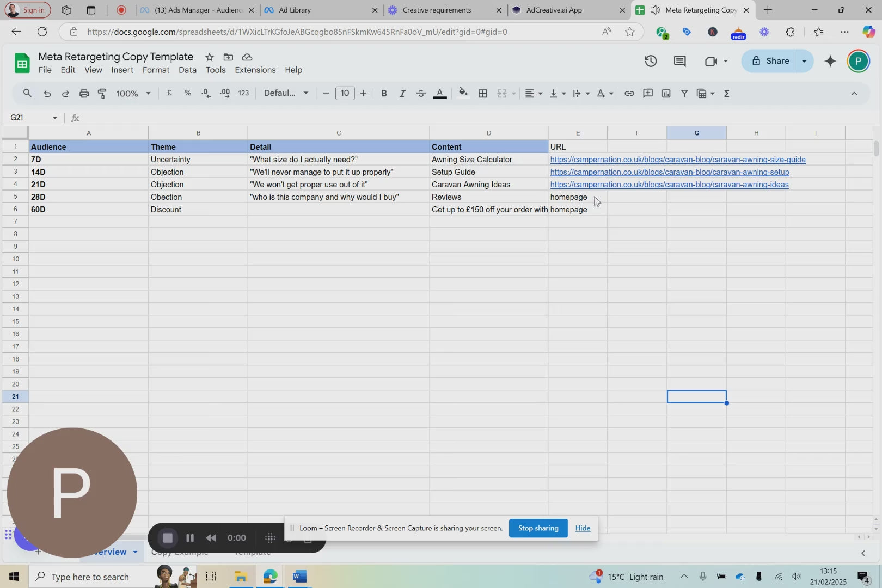Open the fill colour picker
This screenshot has width=882, height=588.
click(x=463, y=93)
